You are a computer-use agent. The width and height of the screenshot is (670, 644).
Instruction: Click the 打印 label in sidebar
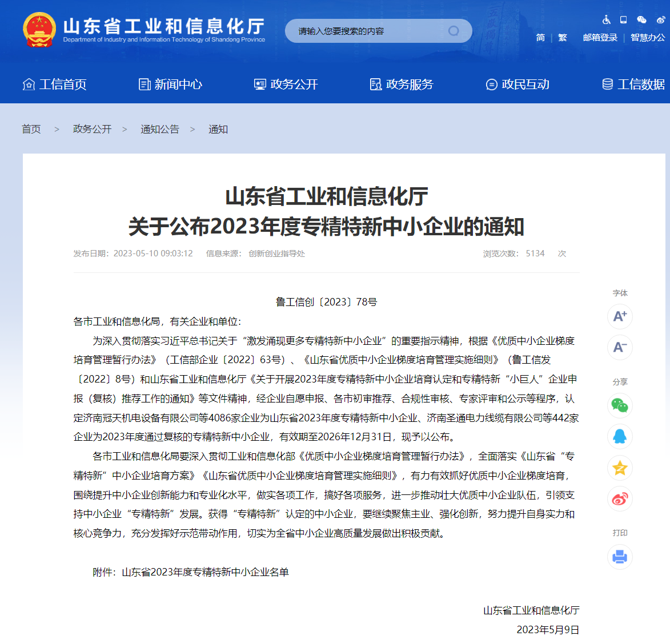pyautogui.click(x=620, y=533)
